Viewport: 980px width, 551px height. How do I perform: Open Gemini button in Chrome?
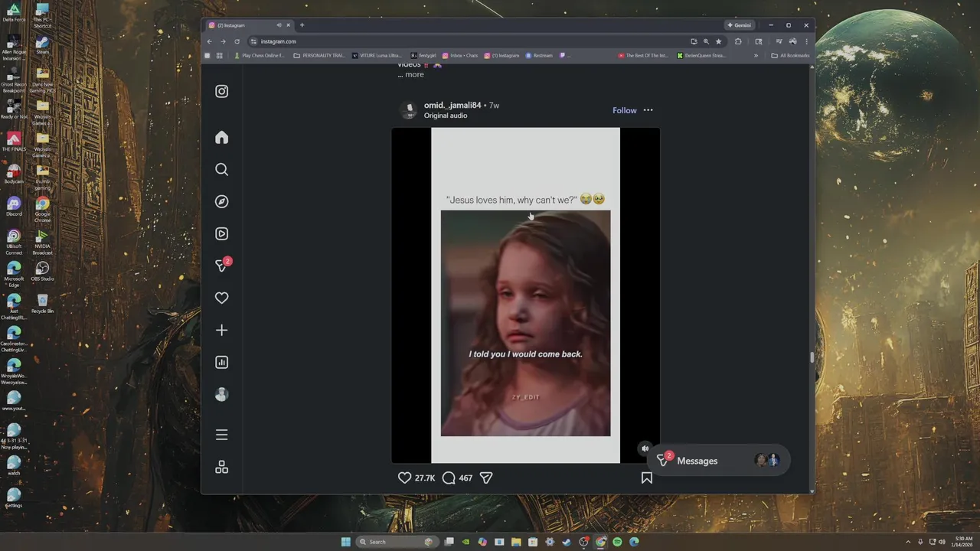pyautogui.click(x=740, y=25)
